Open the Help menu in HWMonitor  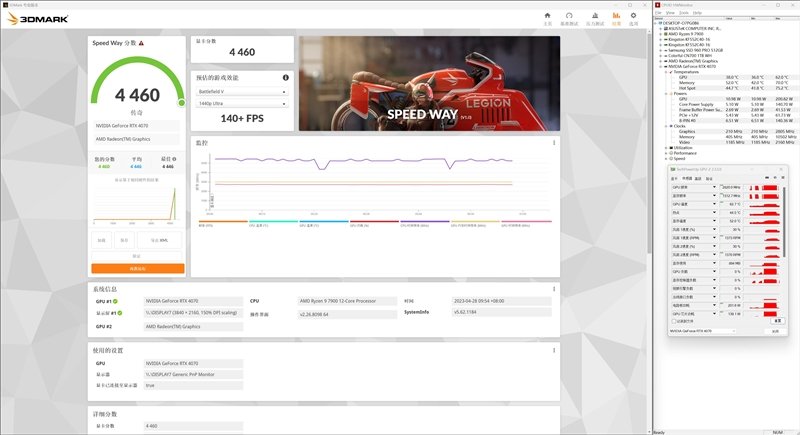pyautogui.click(x=697, y=13)
